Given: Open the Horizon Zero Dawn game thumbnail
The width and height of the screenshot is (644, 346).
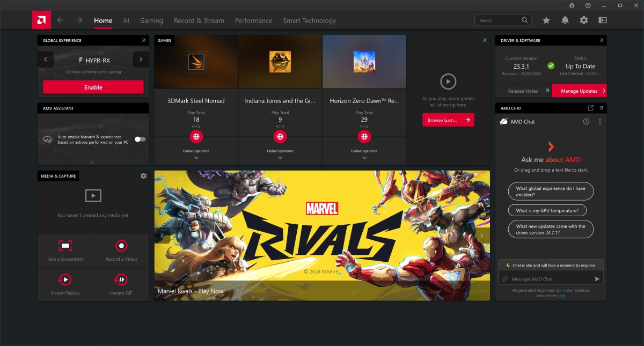Looking at the screenshot, I should 364,62.
